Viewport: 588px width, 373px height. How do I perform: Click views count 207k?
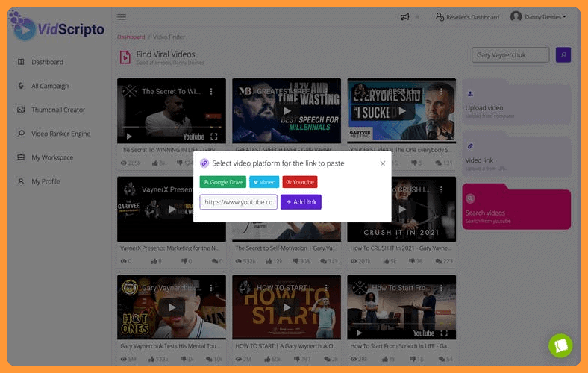point(360,261)
